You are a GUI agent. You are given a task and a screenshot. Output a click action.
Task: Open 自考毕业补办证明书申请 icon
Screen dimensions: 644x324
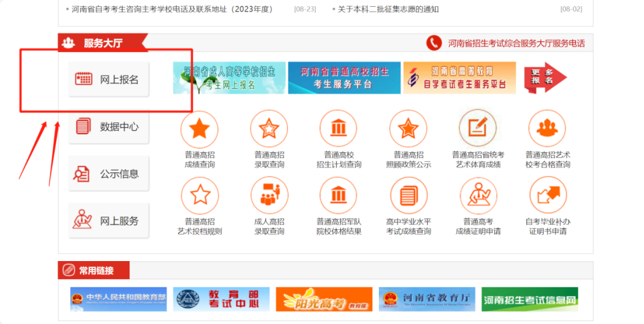tap(547, 196)
